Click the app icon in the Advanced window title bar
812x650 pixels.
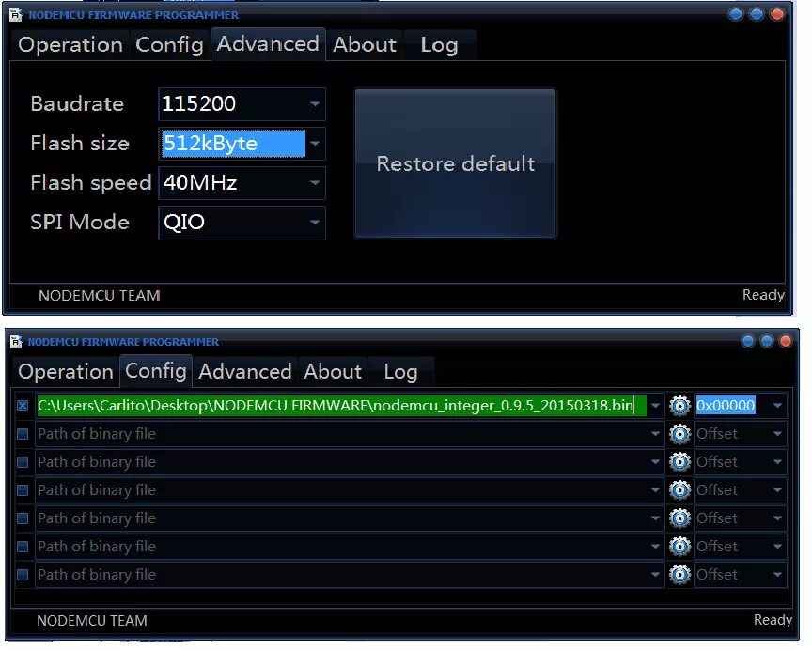click(x=17, y=14)
